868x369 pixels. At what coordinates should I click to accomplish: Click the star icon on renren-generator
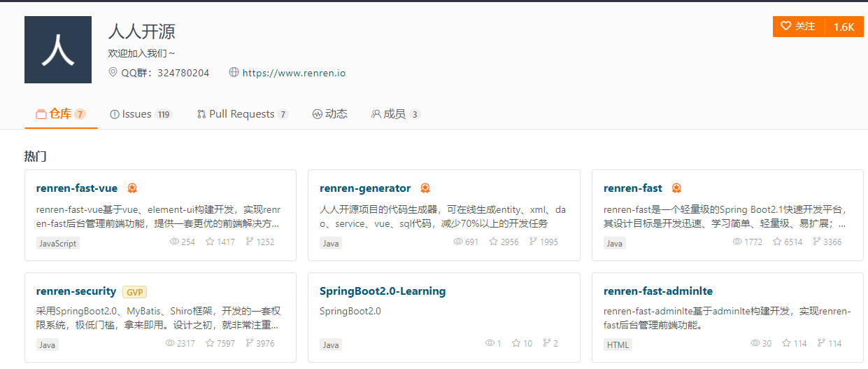pos(494,242)
